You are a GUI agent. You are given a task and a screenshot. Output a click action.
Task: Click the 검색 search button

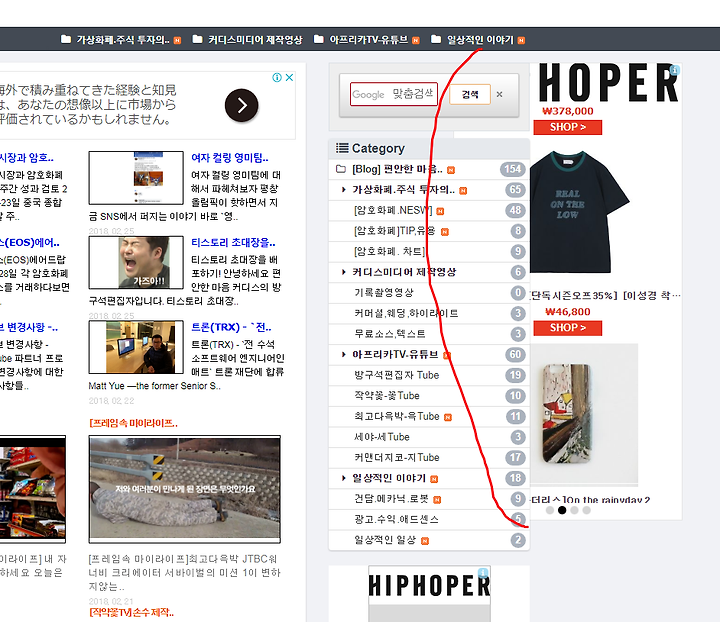pos(470,94)
